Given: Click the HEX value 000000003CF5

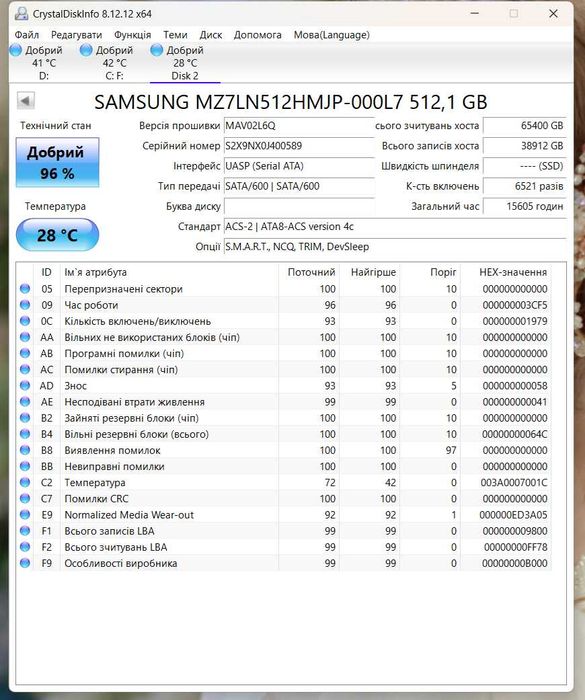Looking at the screenshot, I should click(x=515, y=305).
